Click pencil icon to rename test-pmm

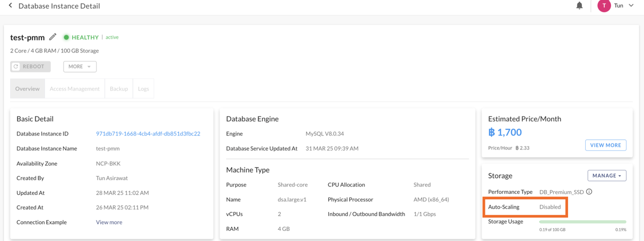(53, 37)
